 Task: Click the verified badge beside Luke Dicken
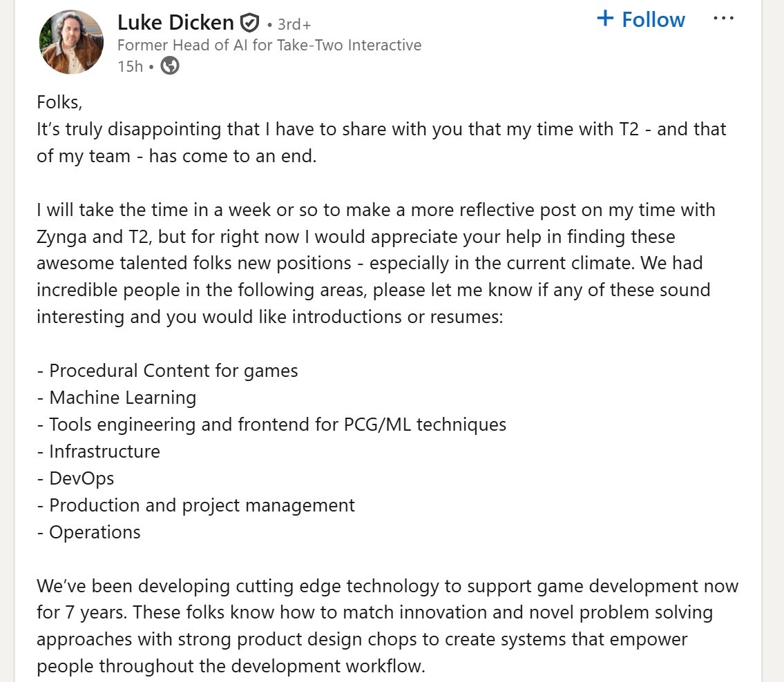coord(249,23)
